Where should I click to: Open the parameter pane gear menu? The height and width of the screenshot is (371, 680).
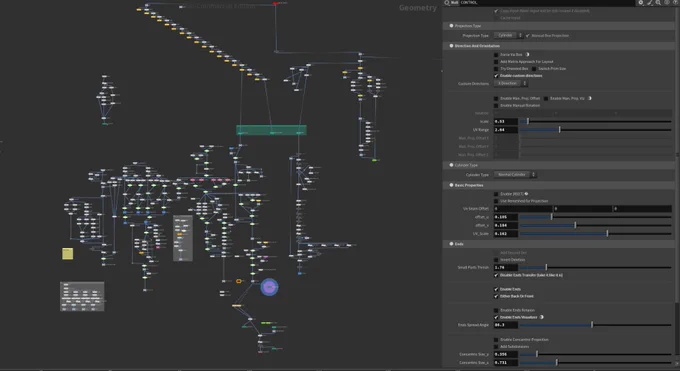641,3
